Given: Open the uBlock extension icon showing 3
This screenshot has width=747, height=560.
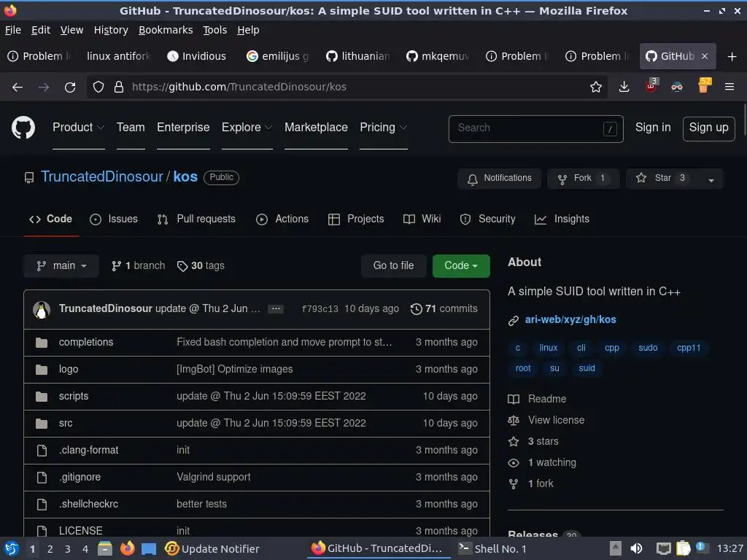Looking at the screenshot, I should click(x=651, y=86).
